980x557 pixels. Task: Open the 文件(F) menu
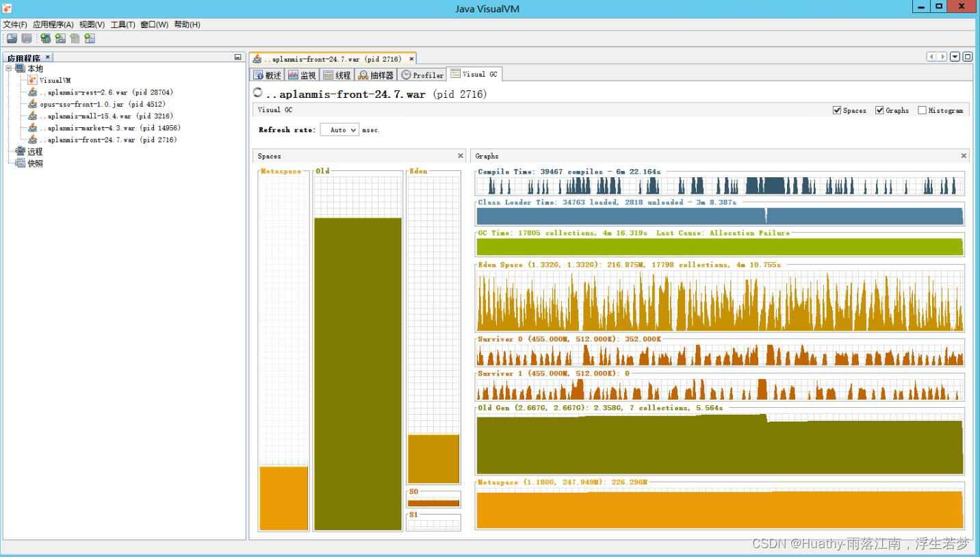click(x=15, y=25)
